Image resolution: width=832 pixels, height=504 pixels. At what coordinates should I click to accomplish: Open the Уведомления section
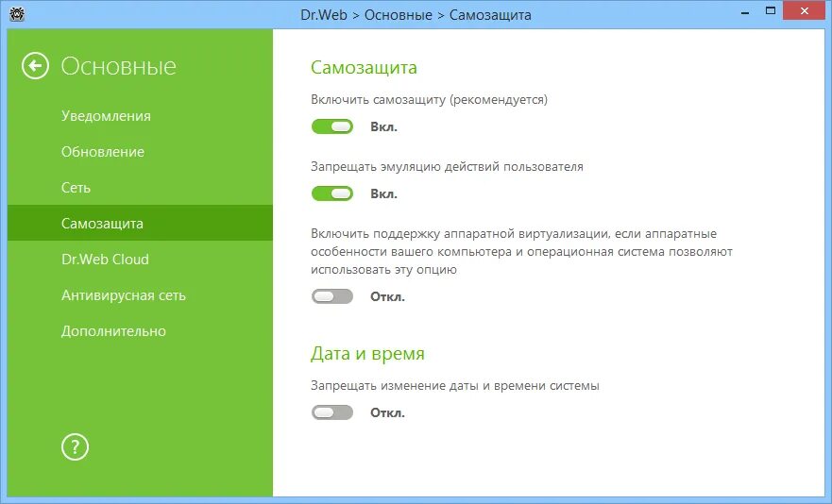coord(140,116)
